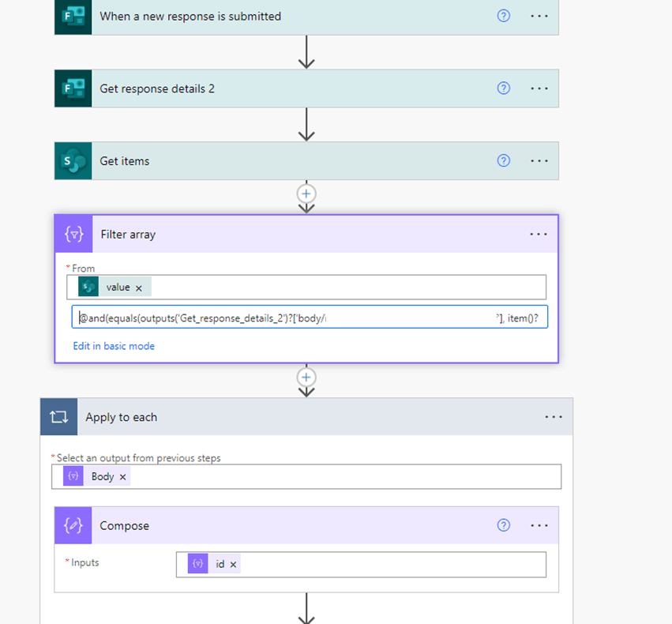The width and height of the screenshot is (672, 624).
Task: Open the ellipsis menu on Filter array
Action: tap(539, 234)
